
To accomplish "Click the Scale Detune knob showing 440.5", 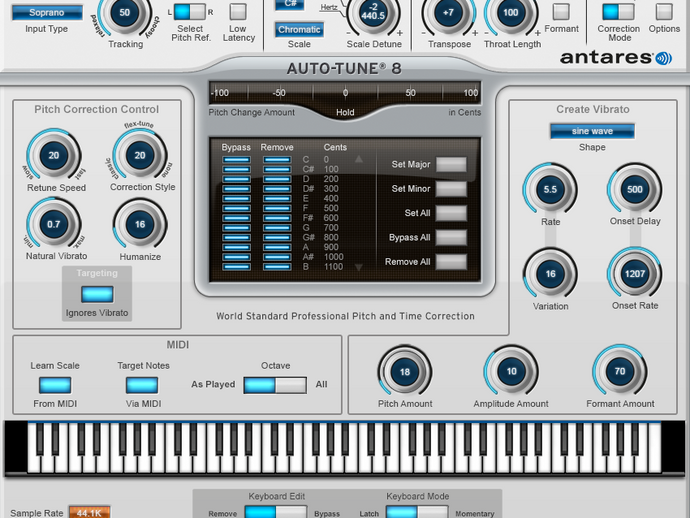I will (x=373, y=12).
